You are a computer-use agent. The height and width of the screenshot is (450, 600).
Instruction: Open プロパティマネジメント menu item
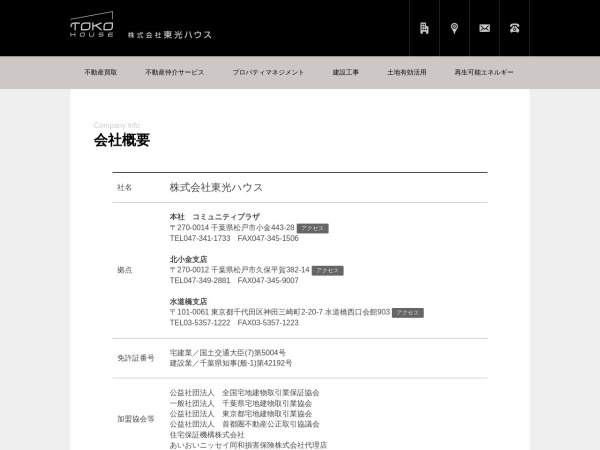268,72
